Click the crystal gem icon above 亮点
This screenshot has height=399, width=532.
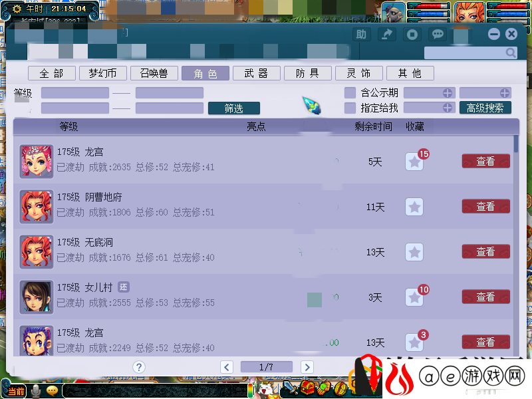pos(312,105)
